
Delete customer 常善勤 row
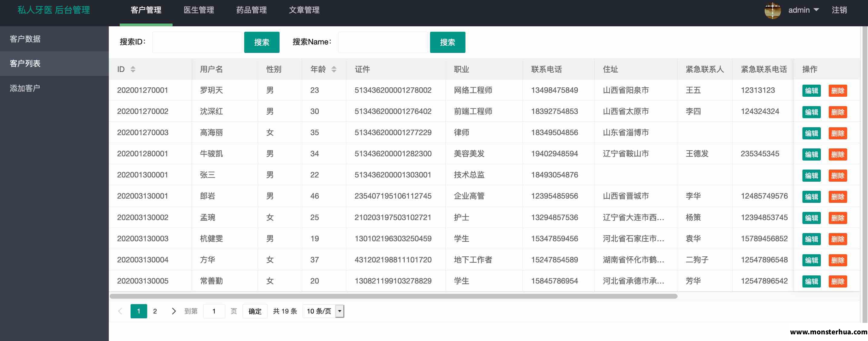[838, 281]
